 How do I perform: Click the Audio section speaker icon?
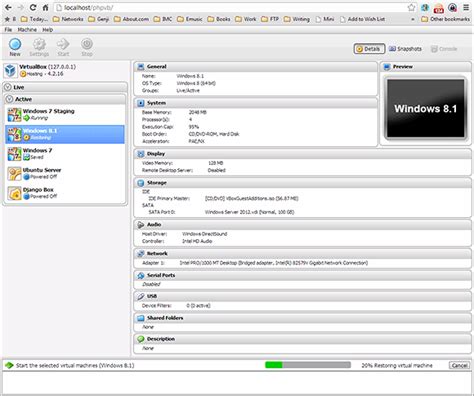[141, 225]
